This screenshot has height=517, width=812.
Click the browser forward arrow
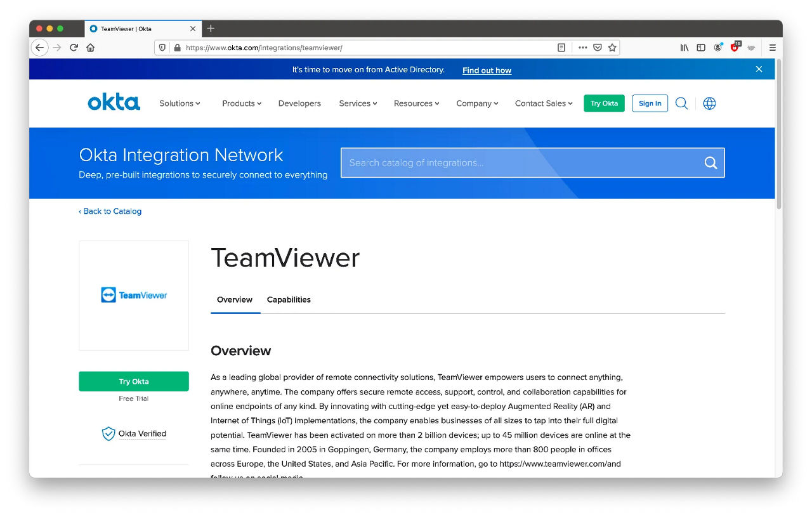[x=57, y=48]
